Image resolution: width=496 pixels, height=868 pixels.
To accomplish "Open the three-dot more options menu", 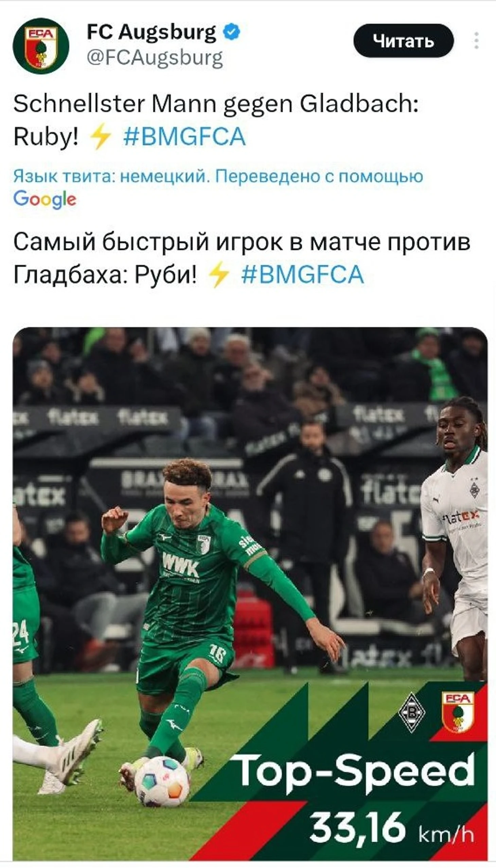I will 477,40.
